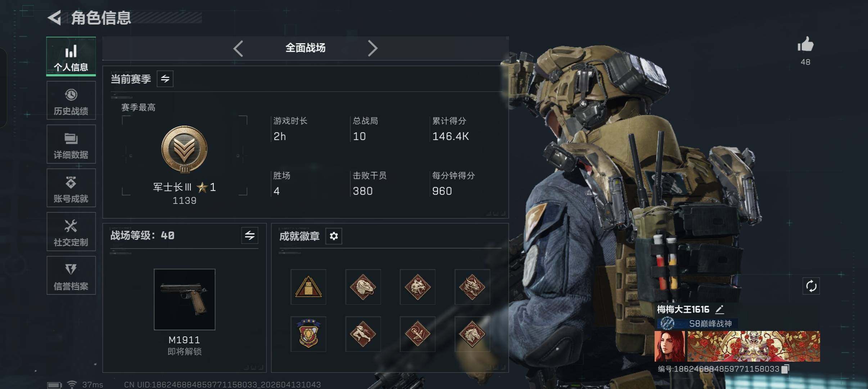Open the 历史战绩 tab

pyautogui.click(x=71, y=100)
